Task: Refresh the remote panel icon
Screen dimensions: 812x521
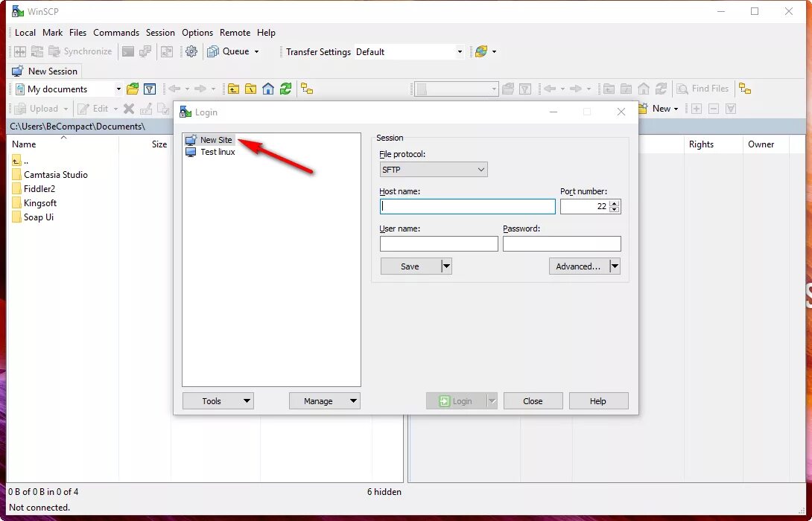Action: click(x=661, y=89)
